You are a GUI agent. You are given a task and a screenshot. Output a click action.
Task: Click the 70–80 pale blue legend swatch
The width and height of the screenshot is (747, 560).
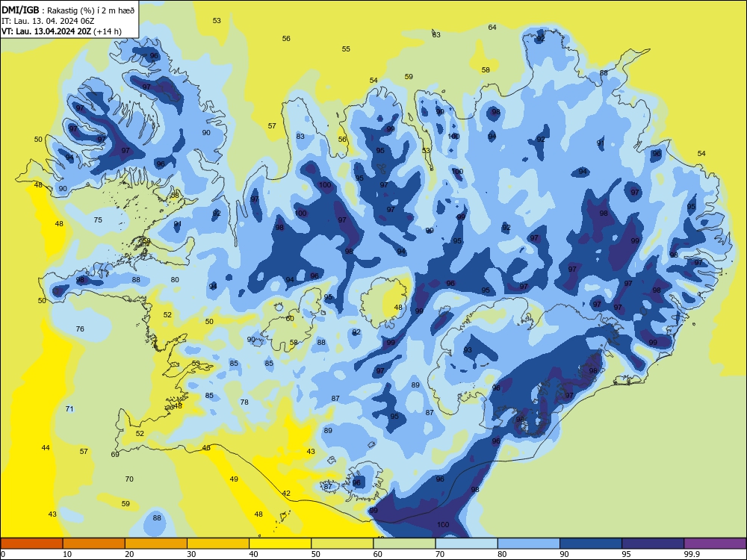click(466, 544)
